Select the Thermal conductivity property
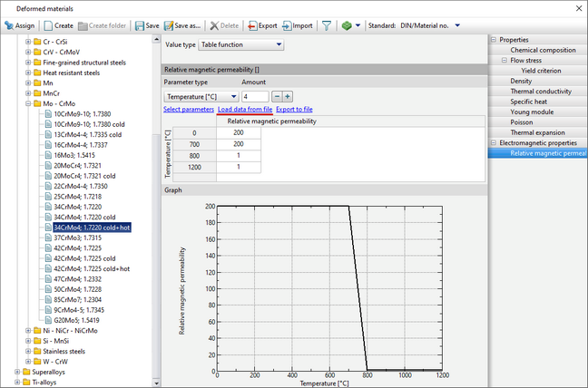Screen dimensions: 588x388 pos(540,92)
